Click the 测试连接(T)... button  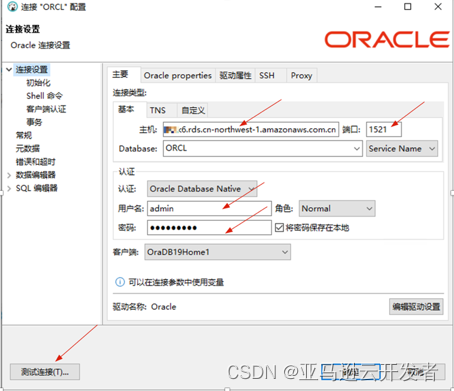[45, 372]
